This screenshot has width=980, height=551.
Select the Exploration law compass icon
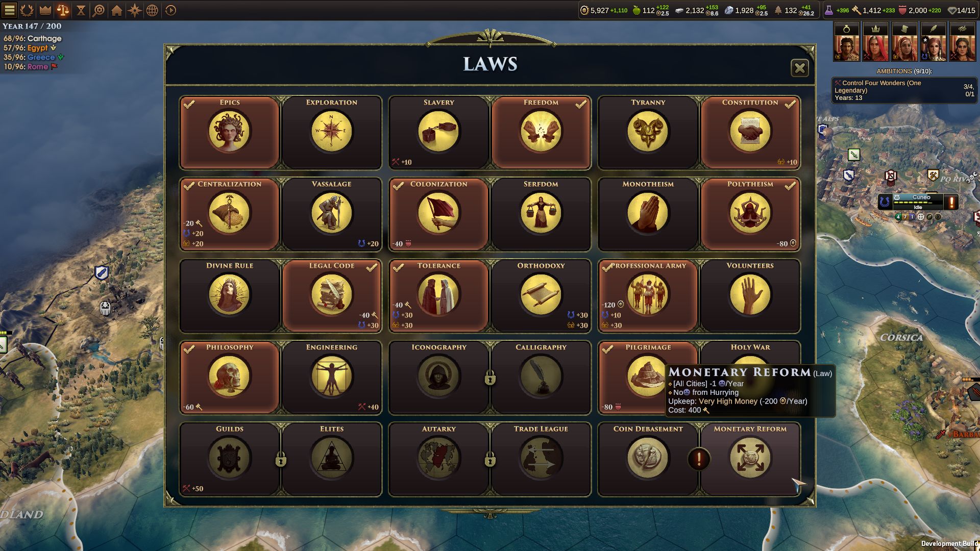click(331, 132)
